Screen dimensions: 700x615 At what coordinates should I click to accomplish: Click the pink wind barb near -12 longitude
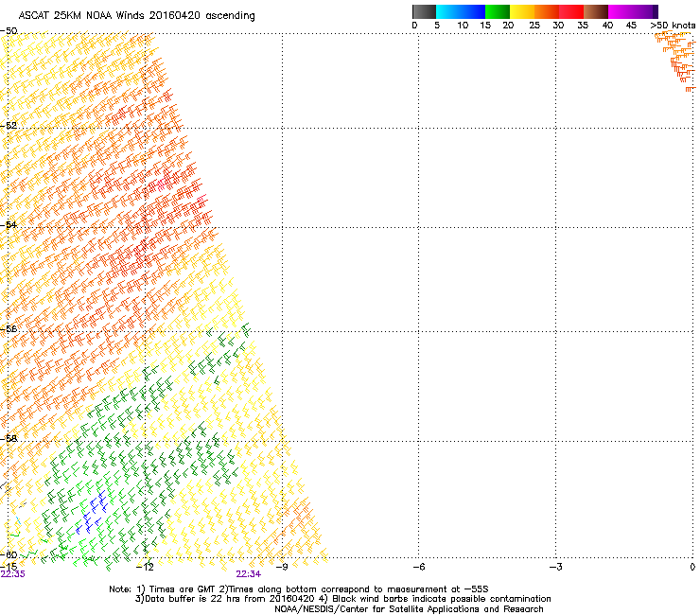162,184
